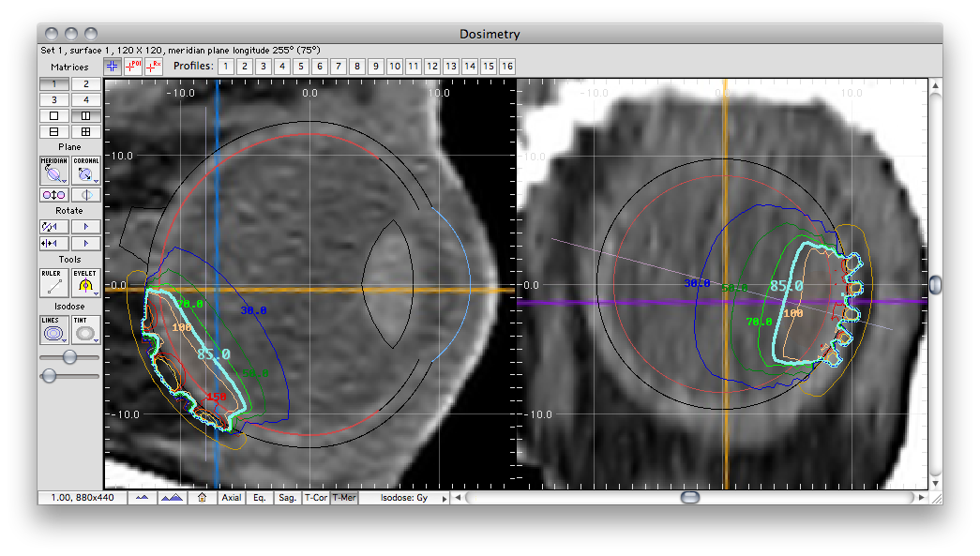This screenshot has width=980, height=556.
Task: Choose the Eyelet tool
Action: tap(86, 283)
